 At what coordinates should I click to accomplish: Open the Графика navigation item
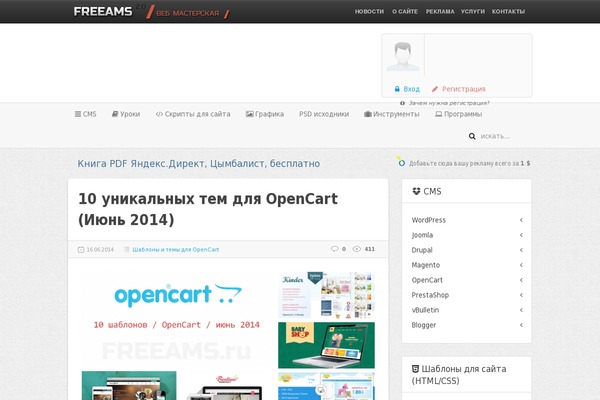tap(269, 114)
